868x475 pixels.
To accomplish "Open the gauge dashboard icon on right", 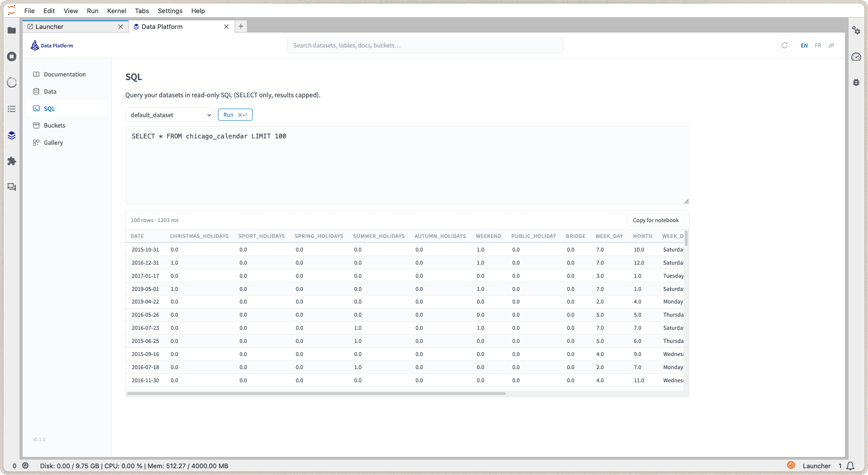I will [856, 57].
